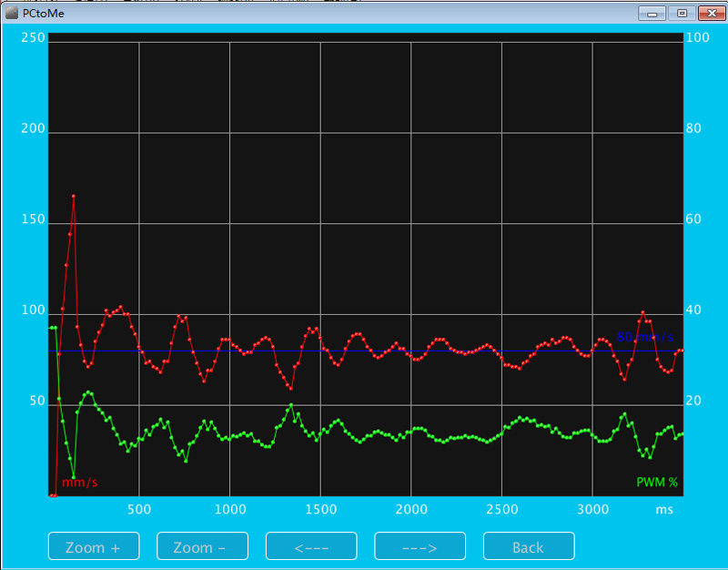This screenshot has width=728, height=570.
Task: Click the '500' x-axis label
Action: tap(139, 510)
